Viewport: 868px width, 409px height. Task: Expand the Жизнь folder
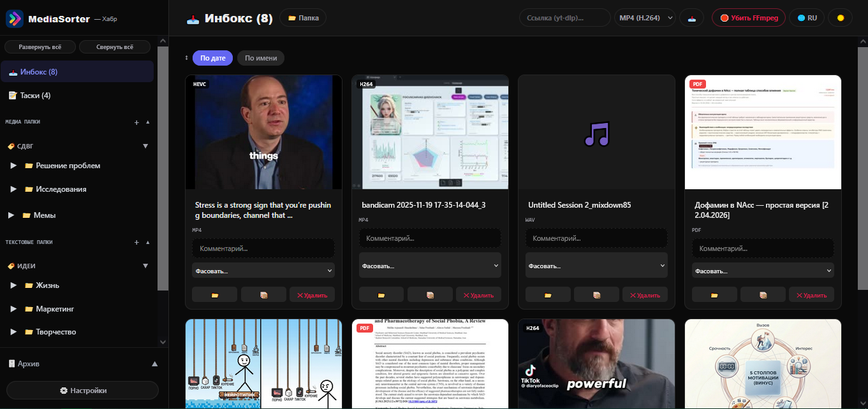[x=13, y=285]
